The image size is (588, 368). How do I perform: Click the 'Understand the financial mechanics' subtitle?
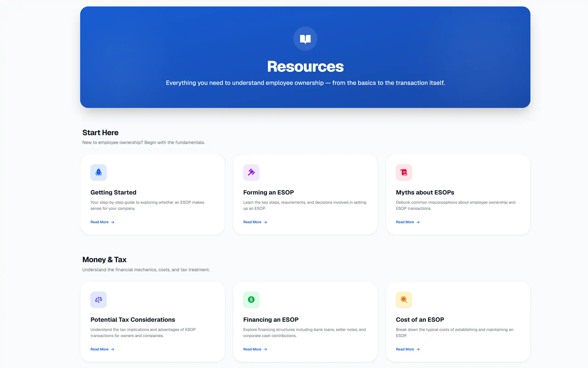click(146, 270)
